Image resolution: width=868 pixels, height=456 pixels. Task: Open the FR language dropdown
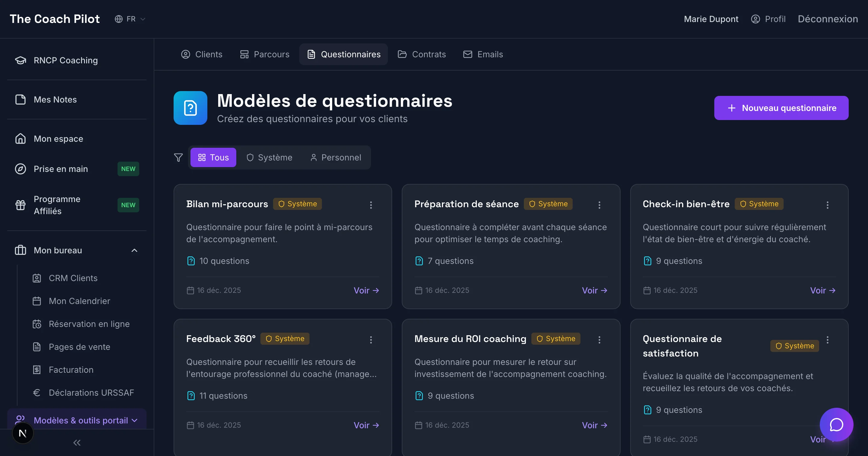point(131,19)
